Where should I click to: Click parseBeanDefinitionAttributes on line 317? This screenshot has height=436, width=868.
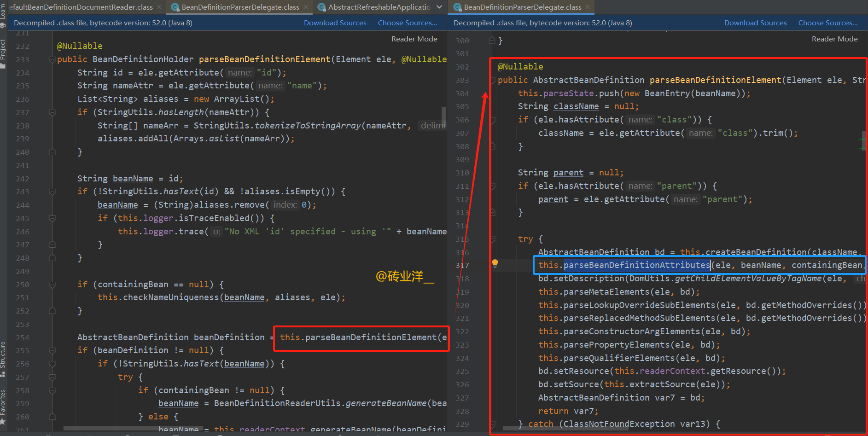click(637, 265)
